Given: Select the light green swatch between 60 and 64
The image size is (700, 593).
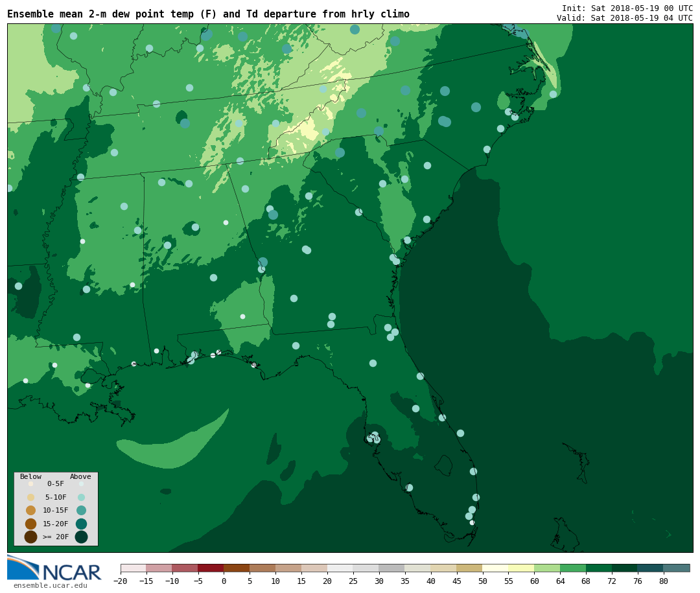Looking at the screenshot, I should coord(547,568).
